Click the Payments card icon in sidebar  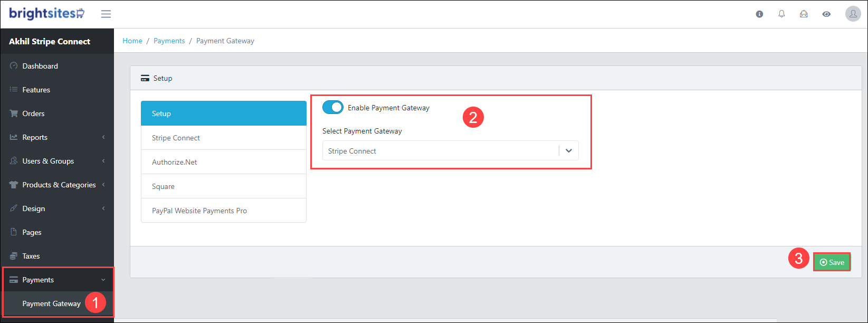click(14, 280)
